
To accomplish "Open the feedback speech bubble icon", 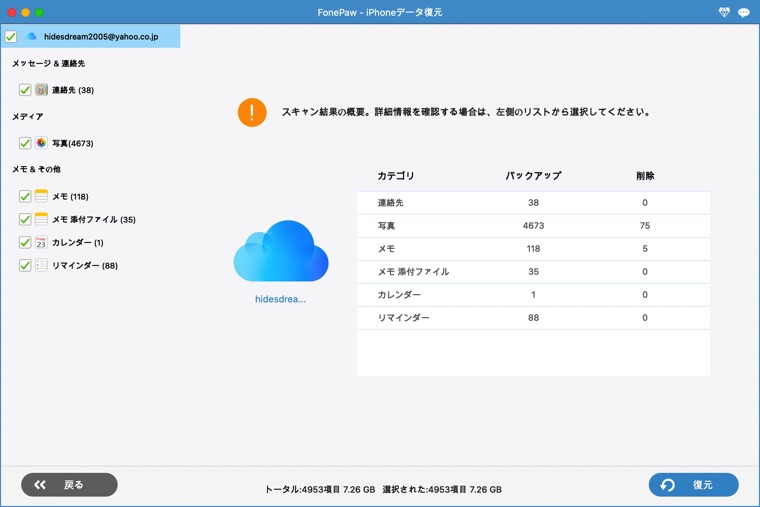I will [x=744, y=13].
